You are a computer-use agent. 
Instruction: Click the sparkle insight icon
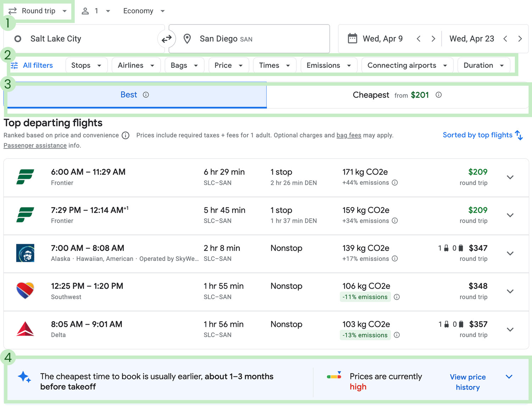(24, 377)
